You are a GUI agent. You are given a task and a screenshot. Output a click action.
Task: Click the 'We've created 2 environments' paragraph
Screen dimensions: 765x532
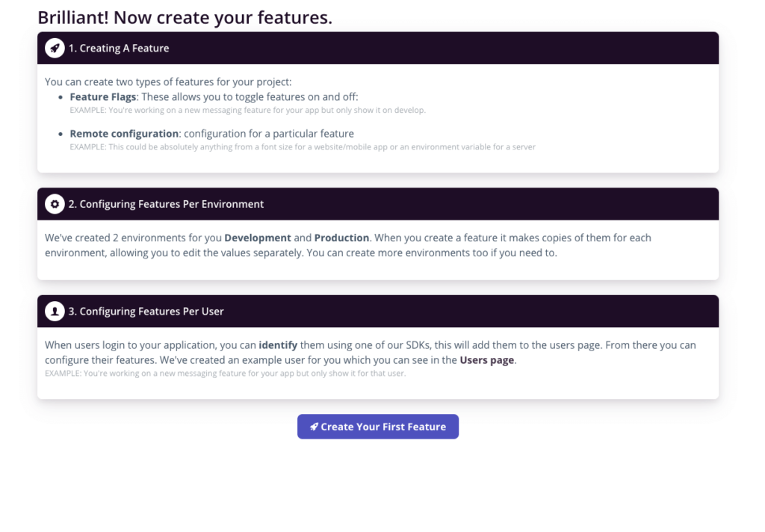pos(348,246)
